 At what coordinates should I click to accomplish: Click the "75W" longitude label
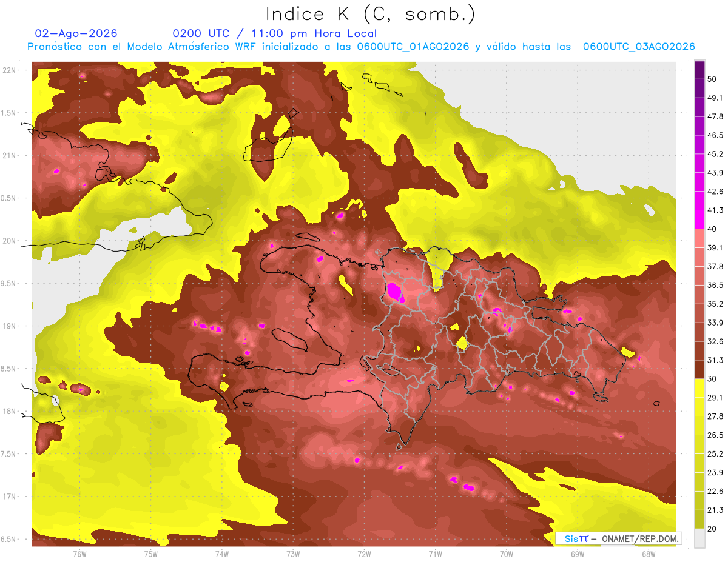coord(150,554)
